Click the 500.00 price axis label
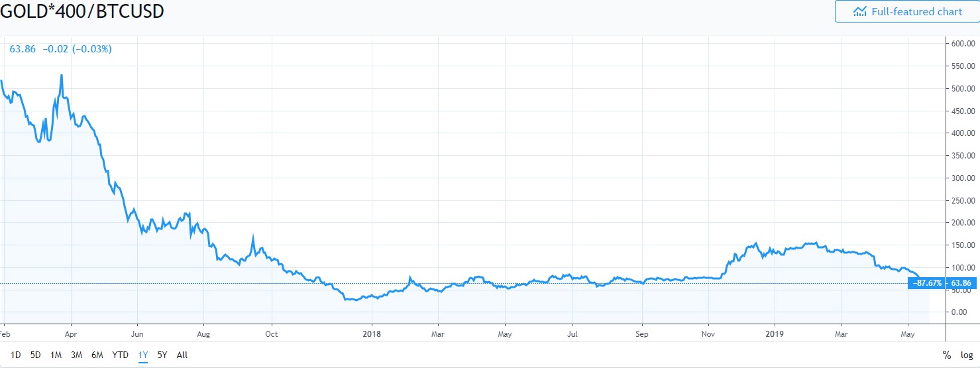Image resolution: width=980 pixels, height=368 pixels. (x=961, y=88)
